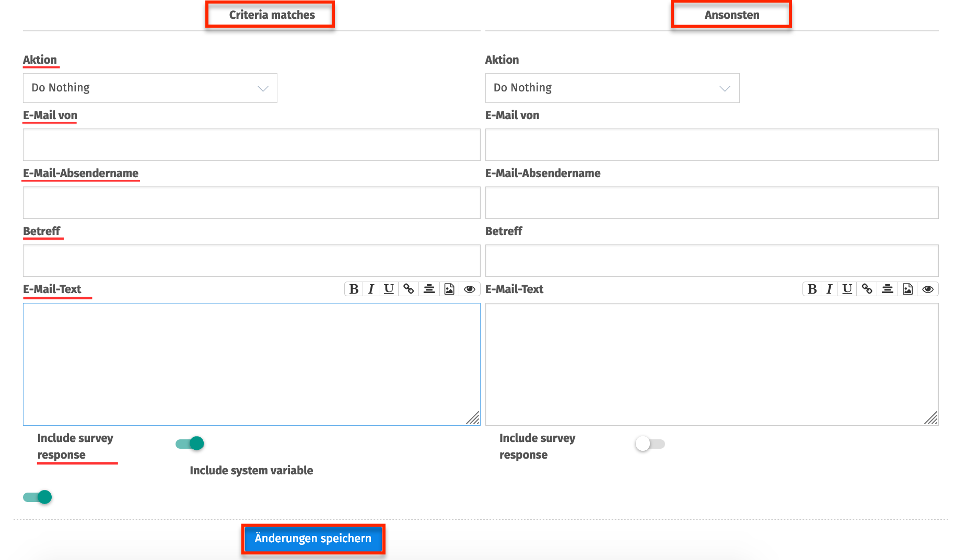This screenshot has width=978, height=560.
Task: Disable Include survey response under Criteria matches
Action: pos(190,444)
